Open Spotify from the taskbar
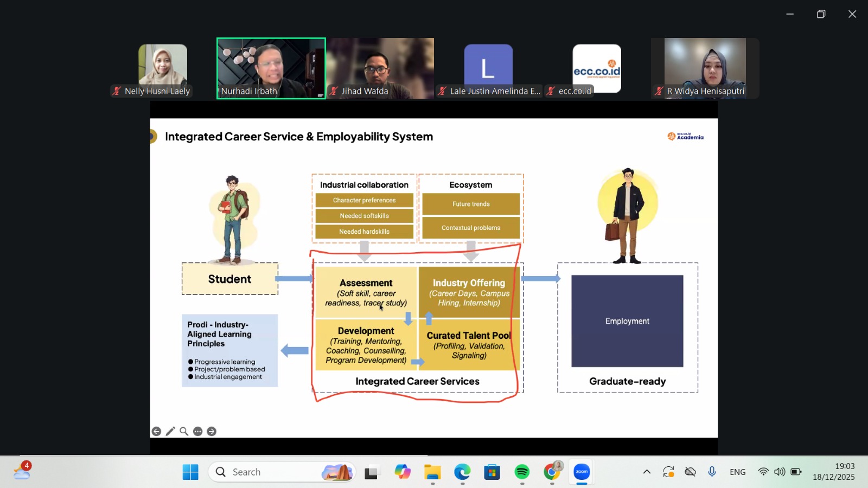This screenshot has width=868, height=488. [x=522, y=472]
